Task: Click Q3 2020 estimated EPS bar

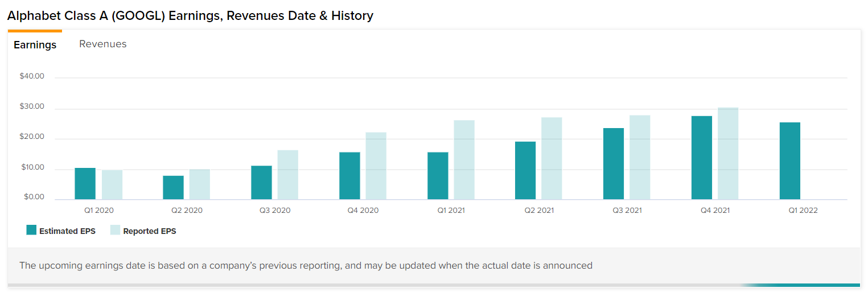Action: [261, 183]
